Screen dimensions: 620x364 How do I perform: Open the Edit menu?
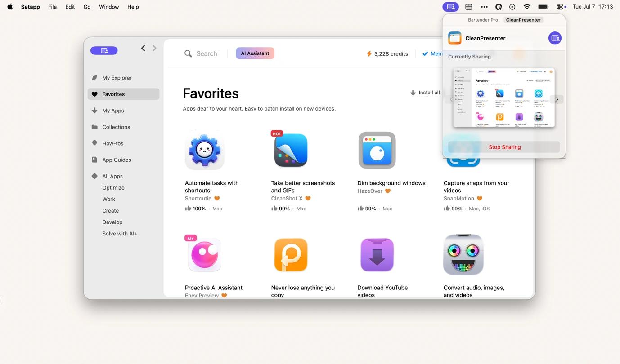point(70,7)
